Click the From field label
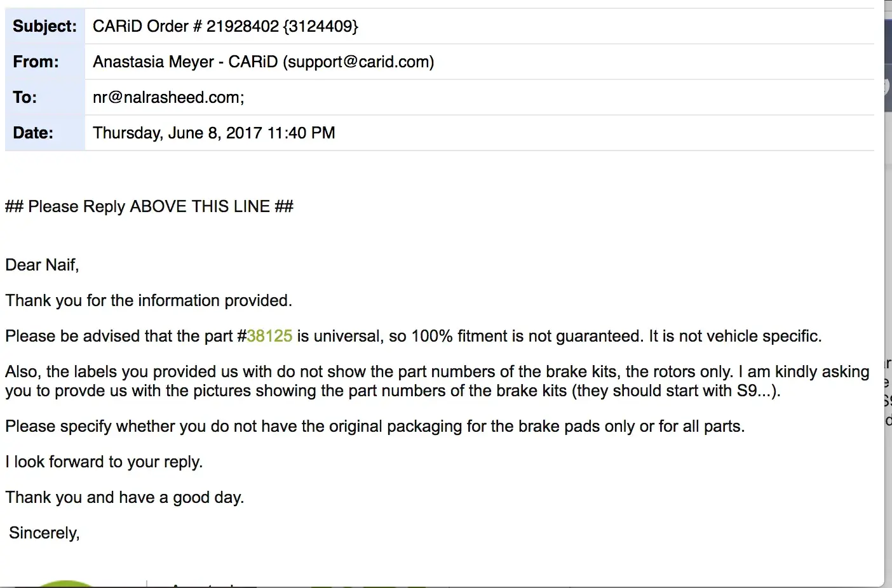This screenshot has height=588, width=892. 36,62
